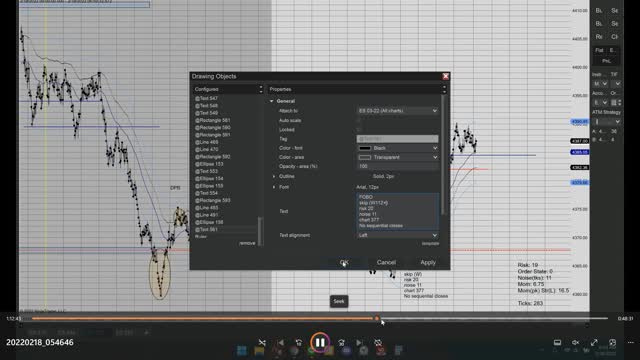Image resolution: width=640 pixels, height=360 pixels.
Task: Apply the drawing object changes
Action: point(428,262)
